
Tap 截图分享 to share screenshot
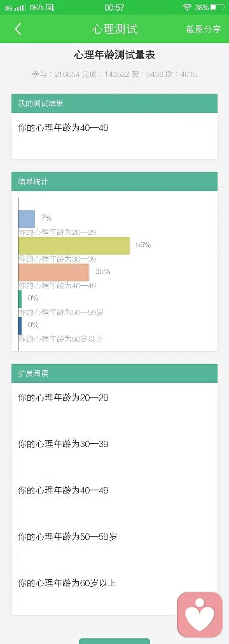[203, 29]
